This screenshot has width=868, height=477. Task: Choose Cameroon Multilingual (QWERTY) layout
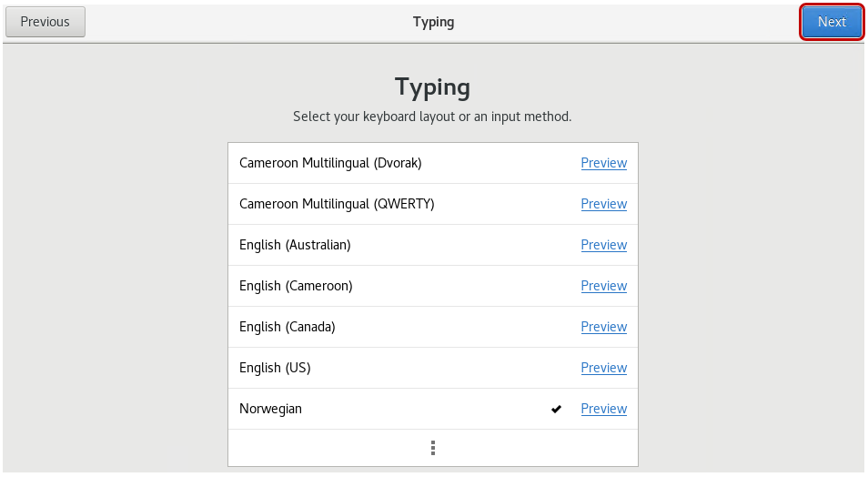(337, 204)
